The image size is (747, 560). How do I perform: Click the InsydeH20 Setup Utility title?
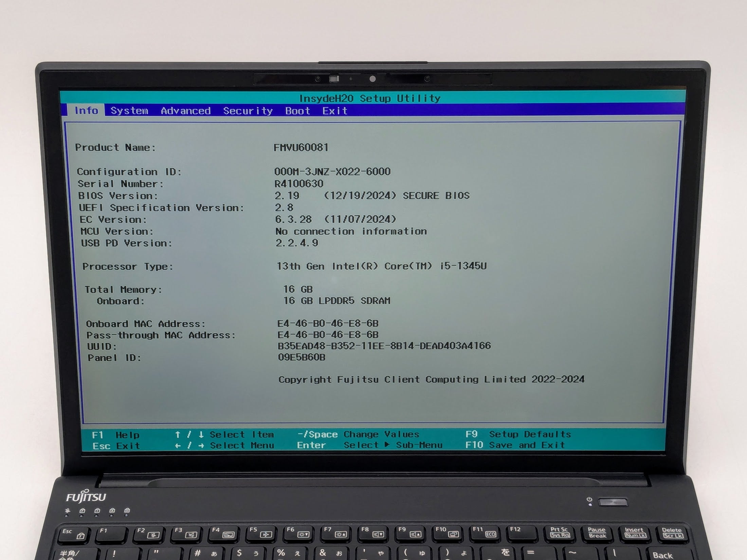coord(370,98)
